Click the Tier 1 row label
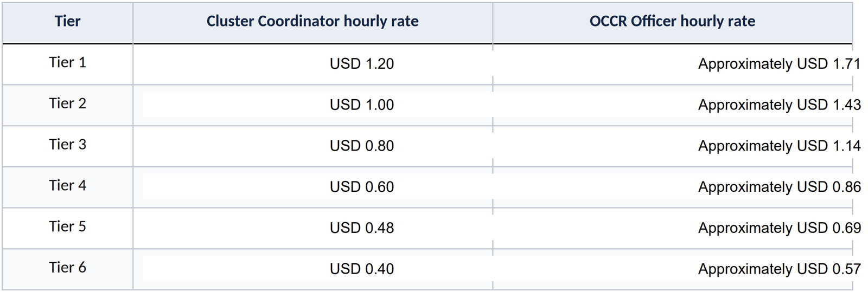868x292 pixels. pyautogui.click(x=68, y=63)
